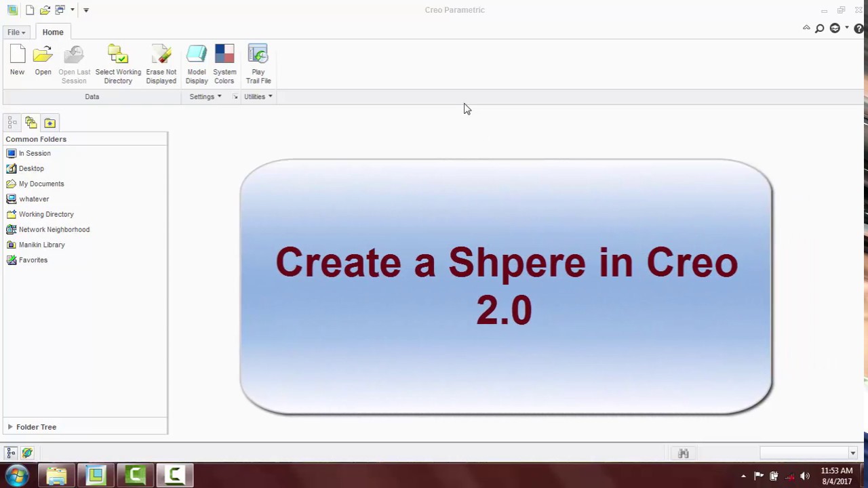Click the command search magnifier icon

[x=819, y=28]
